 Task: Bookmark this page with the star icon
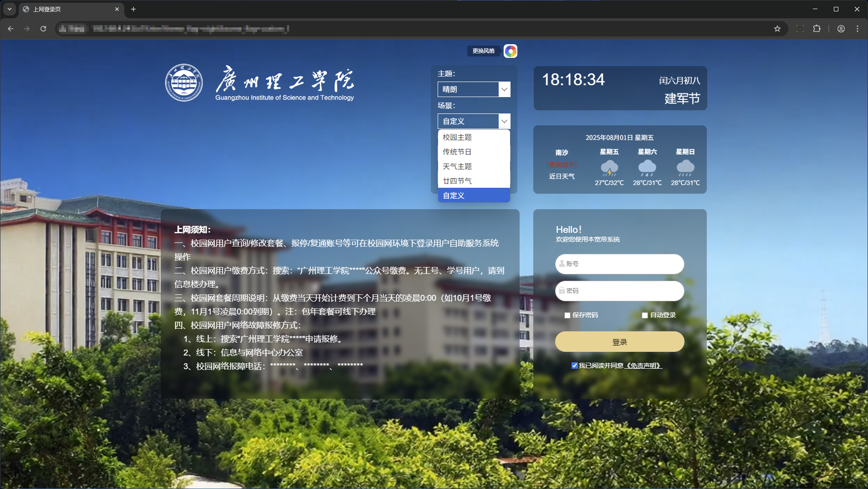777,29
